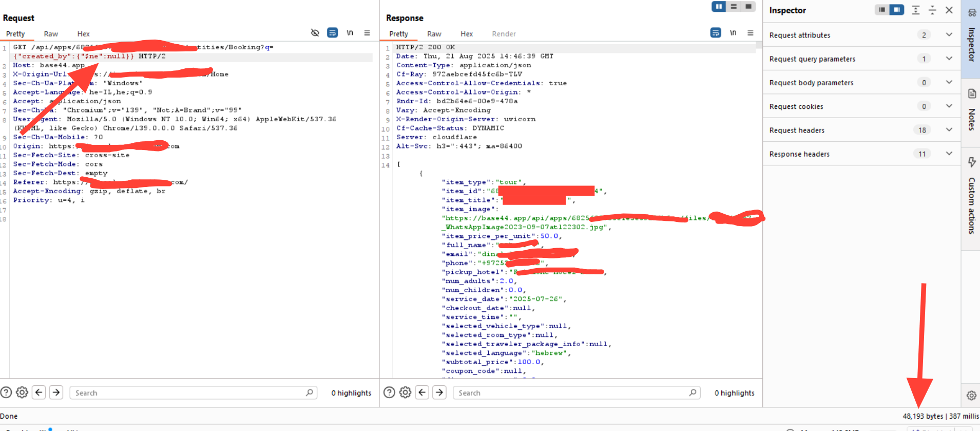
Task: Select side-by-side request/response layout
Action: tap(719, 6)
